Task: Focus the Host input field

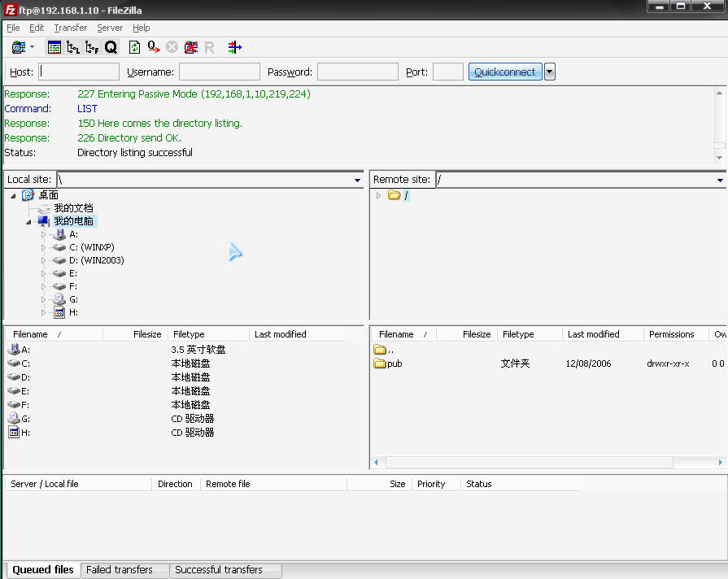Action: pyautogui.click(x=79, y=72)
